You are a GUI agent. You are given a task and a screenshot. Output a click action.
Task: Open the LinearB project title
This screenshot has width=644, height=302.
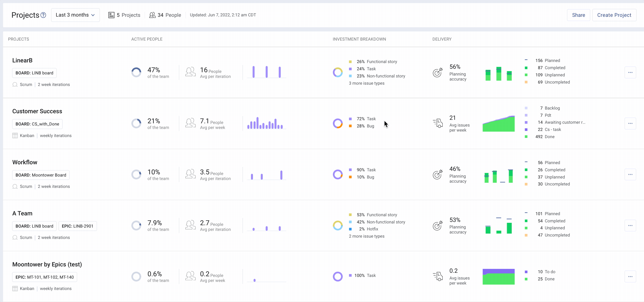22,60
